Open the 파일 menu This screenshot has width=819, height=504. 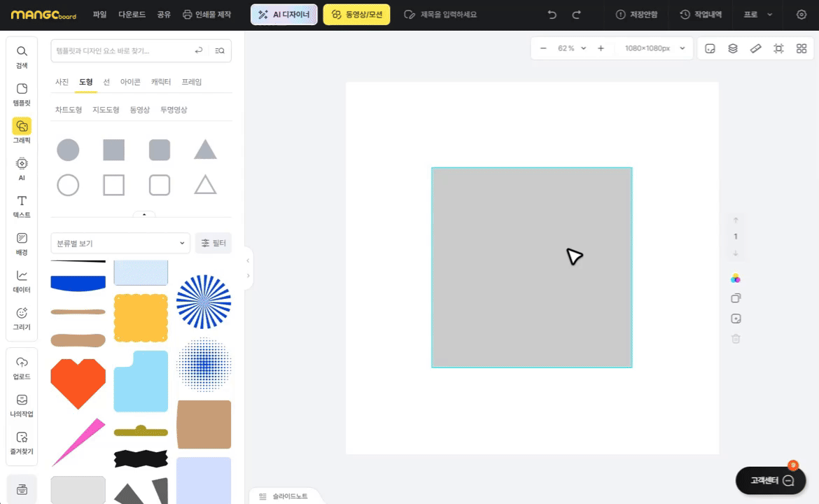pyautogui.click(x=100, y=15)
